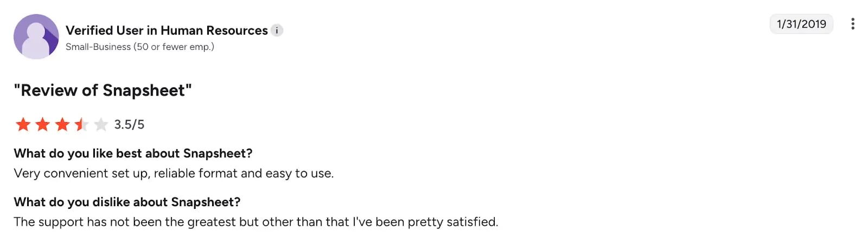This screenshot has height=236, width=868.
Task: Click the "(50 or fewer emp.)" text
Action: pyautogui.click(x=174, y=47)
